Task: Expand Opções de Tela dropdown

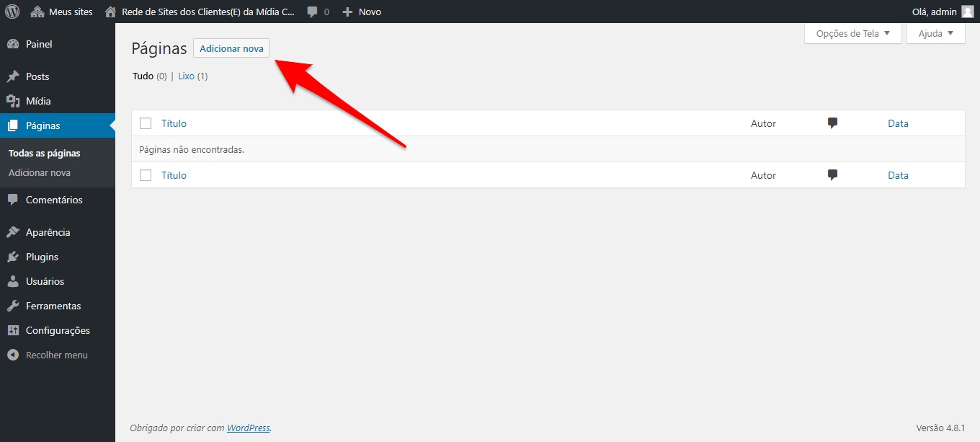Action: click(x=852, y=33)
